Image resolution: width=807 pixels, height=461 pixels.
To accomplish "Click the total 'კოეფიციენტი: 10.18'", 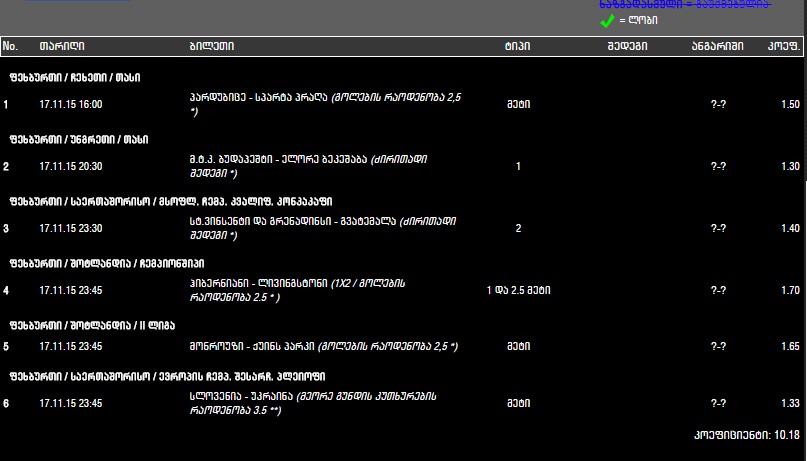I will pos(747,435).
